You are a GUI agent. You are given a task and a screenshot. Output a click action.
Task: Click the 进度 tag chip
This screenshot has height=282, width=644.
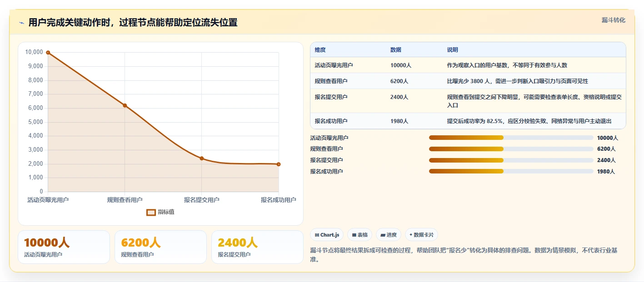point(389,235)
